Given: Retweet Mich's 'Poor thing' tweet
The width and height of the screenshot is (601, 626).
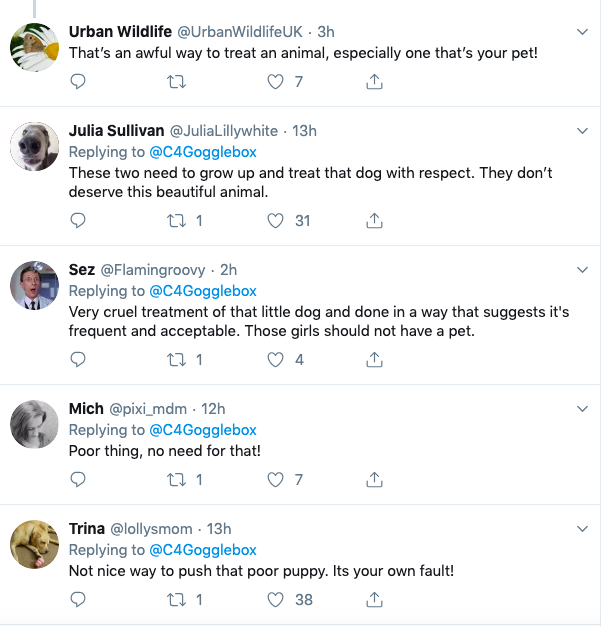Looking at the screenshot, I should 179,480.
